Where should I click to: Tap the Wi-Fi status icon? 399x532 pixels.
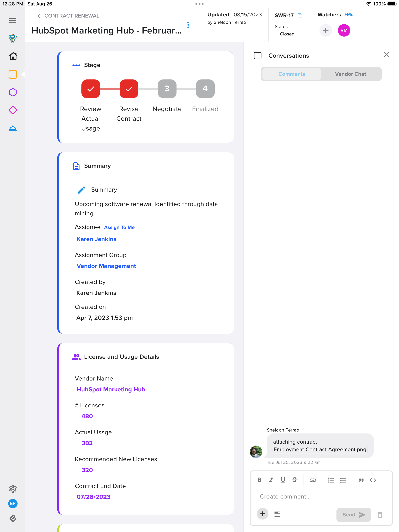tap(368, 4)
